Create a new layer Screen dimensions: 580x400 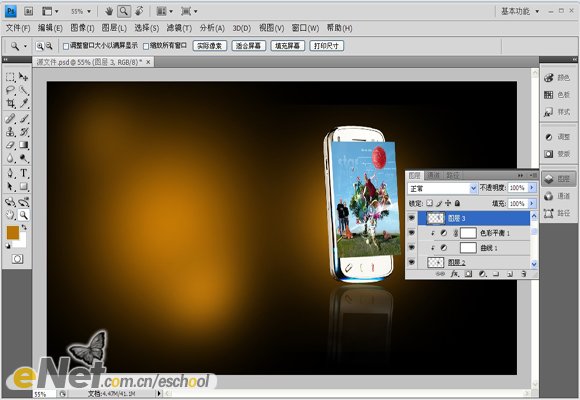point(510,274)
